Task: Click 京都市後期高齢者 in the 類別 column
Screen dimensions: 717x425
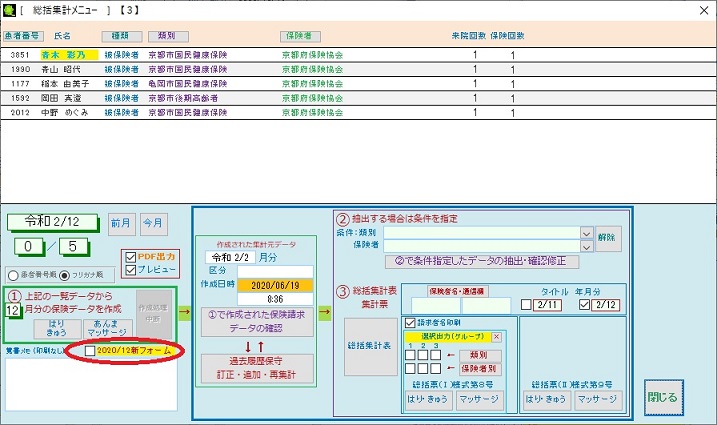Action: click(183, 98)
